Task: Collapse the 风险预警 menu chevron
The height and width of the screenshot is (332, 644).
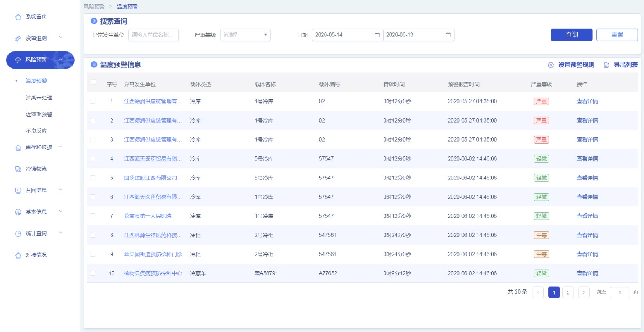Action: 61,59
